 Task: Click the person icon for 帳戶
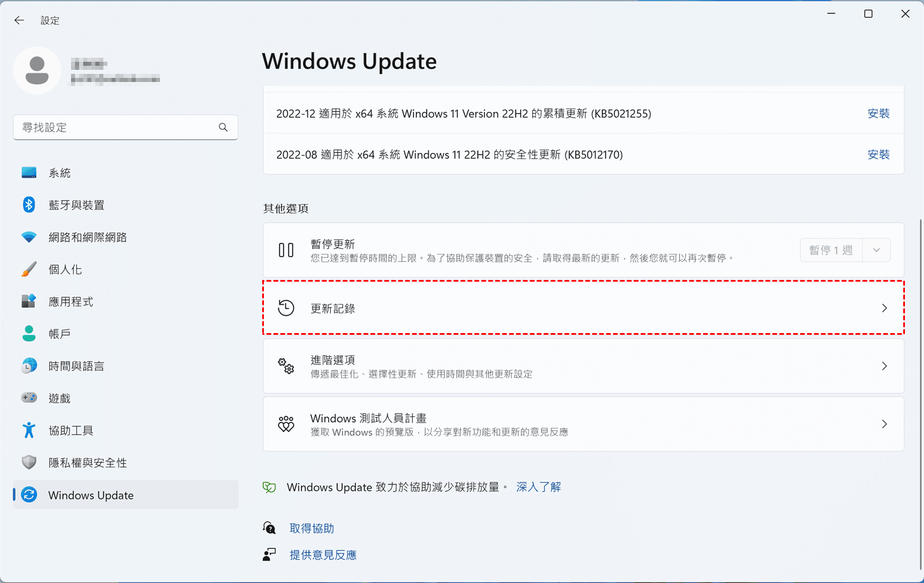pos(29,334)
